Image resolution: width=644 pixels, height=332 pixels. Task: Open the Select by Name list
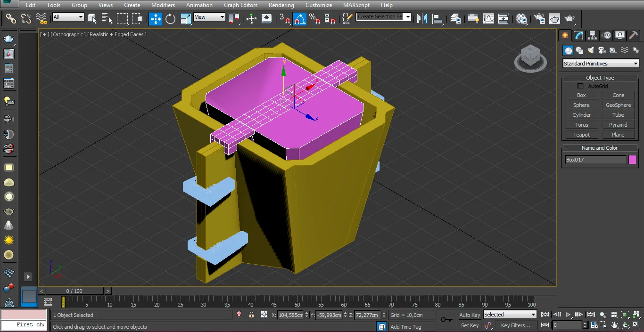click(107, 19)
